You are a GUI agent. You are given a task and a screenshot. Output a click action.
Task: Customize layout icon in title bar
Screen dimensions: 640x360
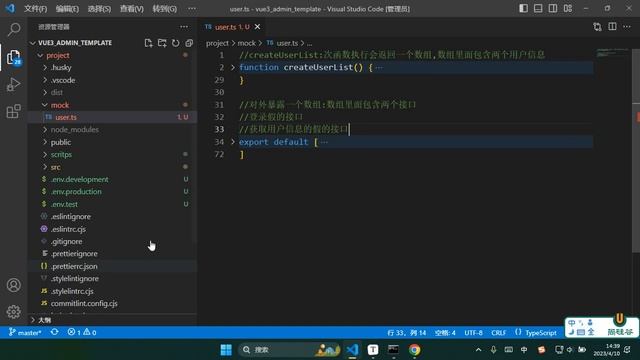pos(568,9)
